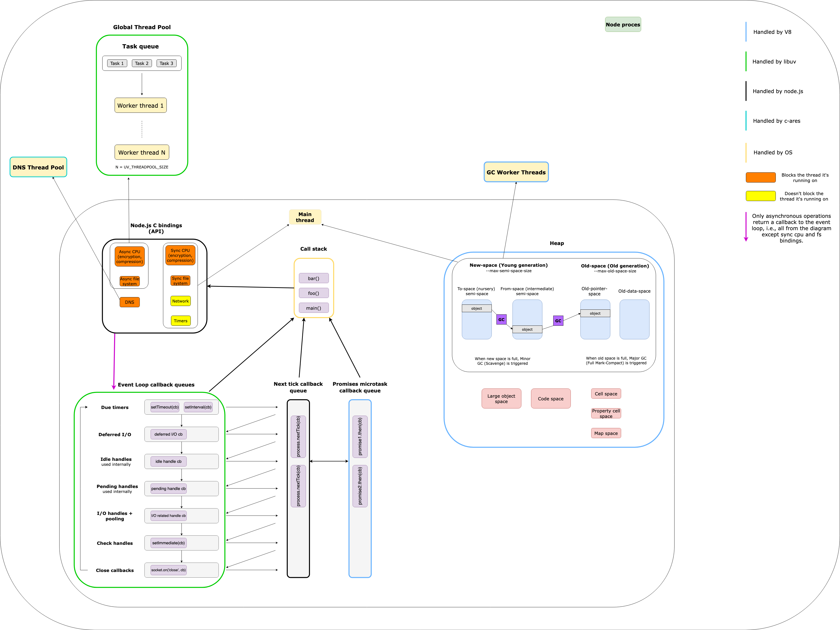
Task: Click the Handled by libuv legend text
Action: pyautogui.click(x=774, y=61)
